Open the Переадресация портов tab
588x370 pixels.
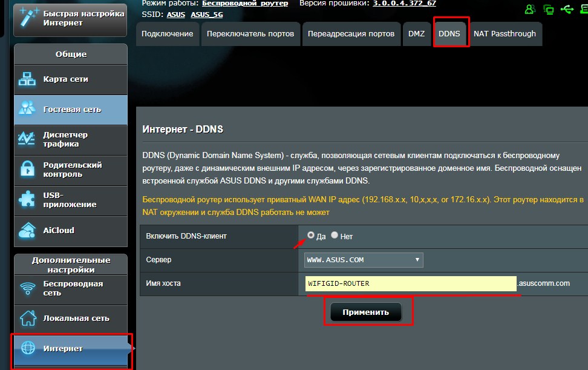[x=351, y=33]
